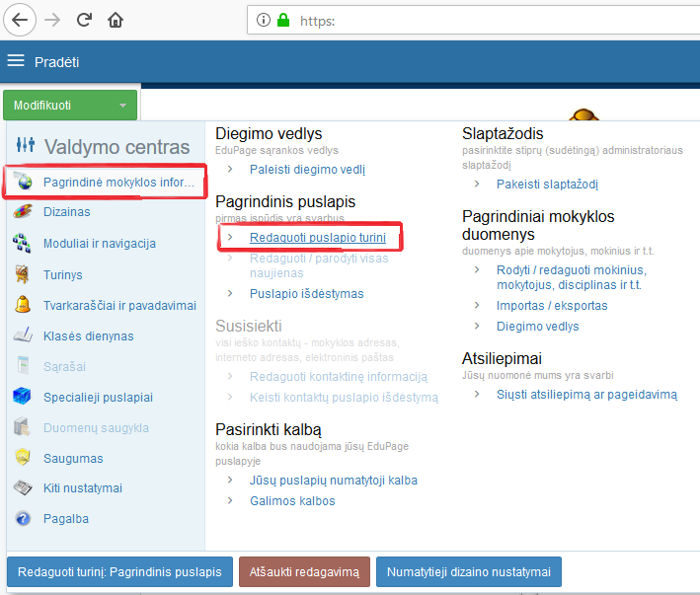Click Keisti kontaktų puslapio išdėstymą link
This screenshot has height=595, width=700.
344,398
